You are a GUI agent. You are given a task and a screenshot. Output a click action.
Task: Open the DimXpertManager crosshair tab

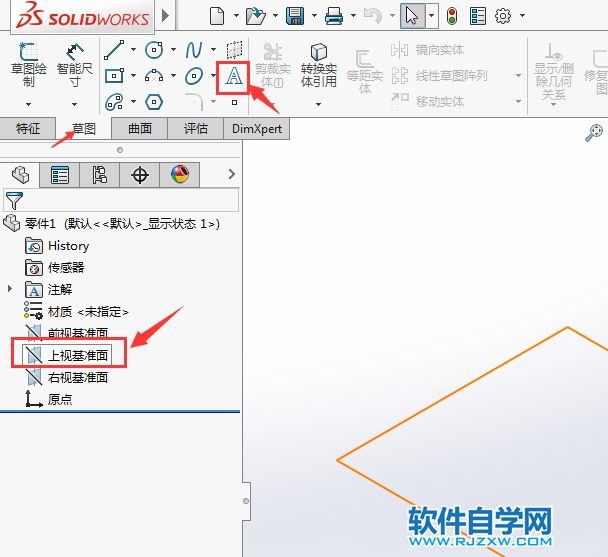pyautogui.click(x=140, y=175)
